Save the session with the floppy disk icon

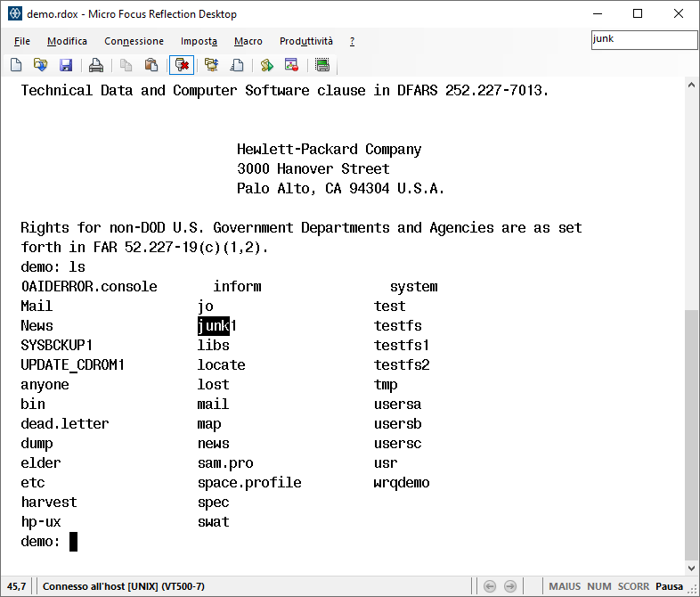pyautogui.click(x=65, y=65)
